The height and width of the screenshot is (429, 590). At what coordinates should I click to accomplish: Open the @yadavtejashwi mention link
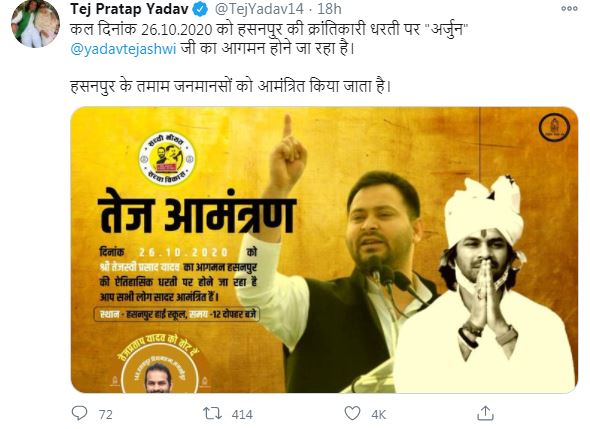pyautogui.click(x=123, y=49)
